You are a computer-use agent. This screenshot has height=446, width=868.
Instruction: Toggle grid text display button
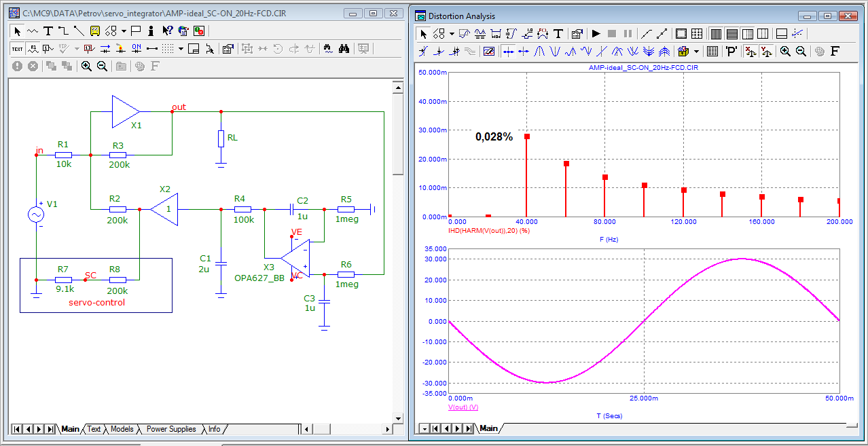click(17, 49)
